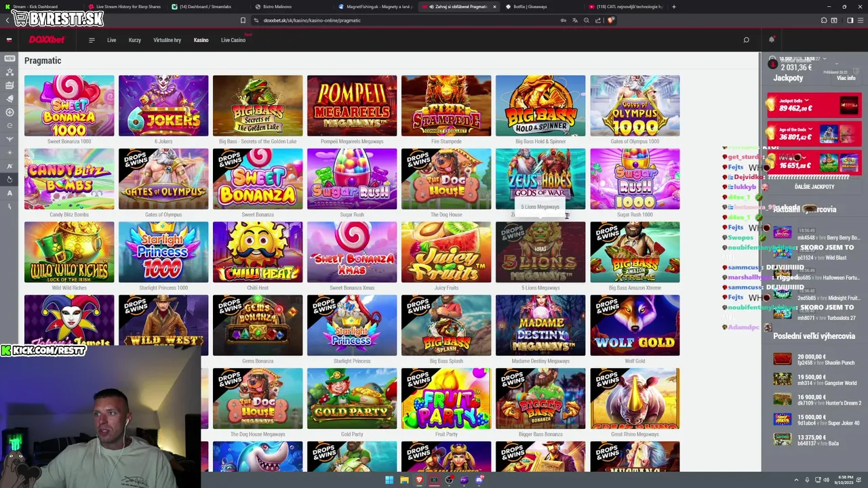Viewport: 868px width, 488px height.
Task: Click the Age of the Gods jackpot banner
Action: [813, 134]
